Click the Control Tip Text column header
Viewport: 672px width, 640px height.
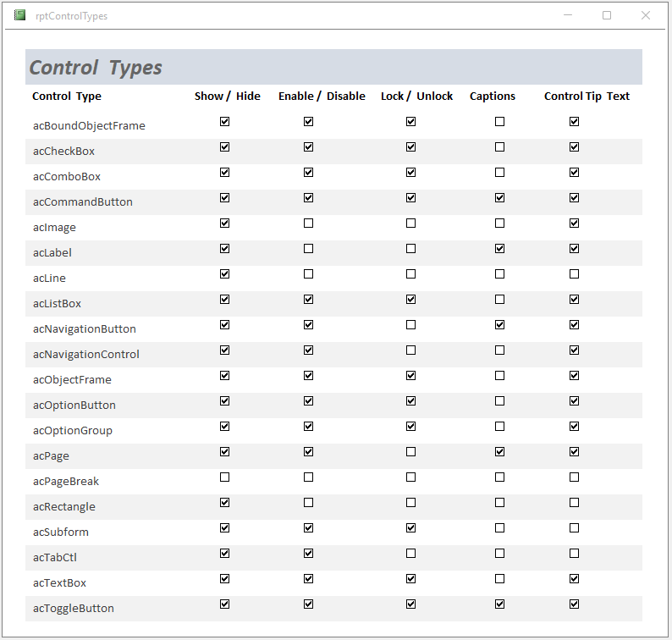pyautogui.click(x=587, y=96)
